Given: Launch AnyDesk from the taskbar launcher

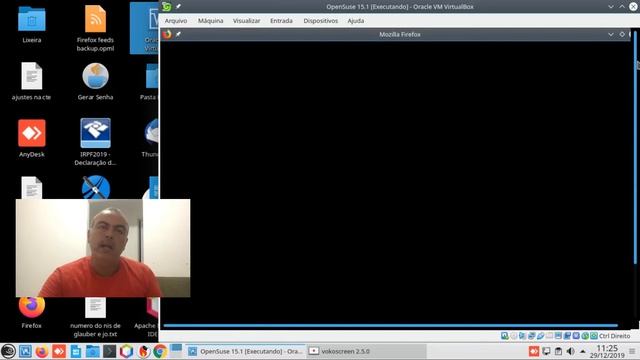Looking at the screenshot, I should [59, 351].
